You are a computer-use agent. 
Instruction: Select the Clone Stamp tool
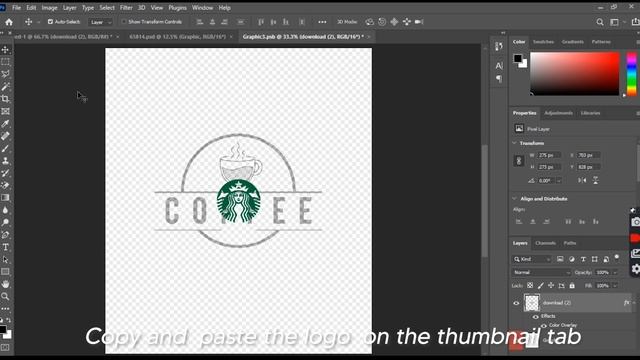[5, 160]
